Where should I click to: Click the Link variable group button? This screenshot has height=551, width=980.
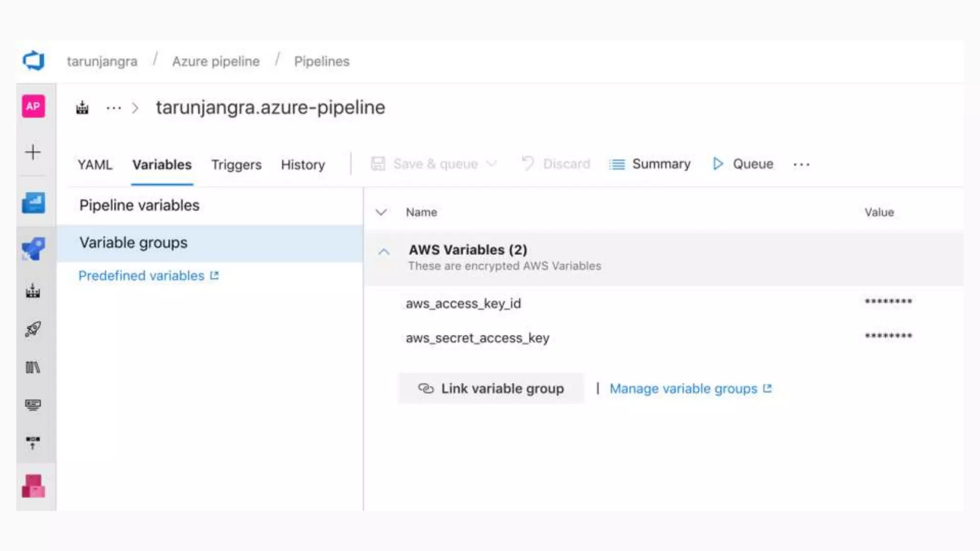pos(491,388)
